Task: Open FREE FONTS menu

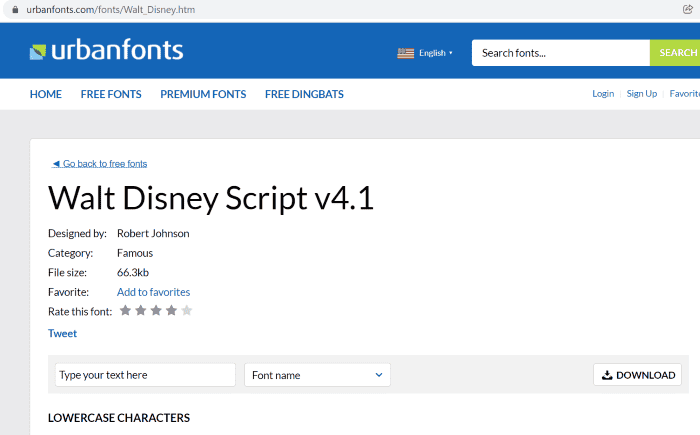Action: pos(111,94)
